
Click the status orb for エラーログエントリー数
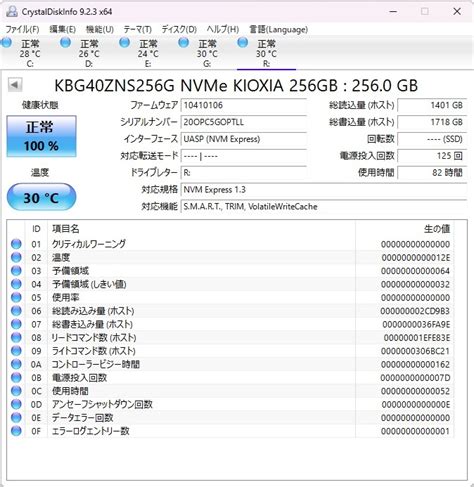16,431
